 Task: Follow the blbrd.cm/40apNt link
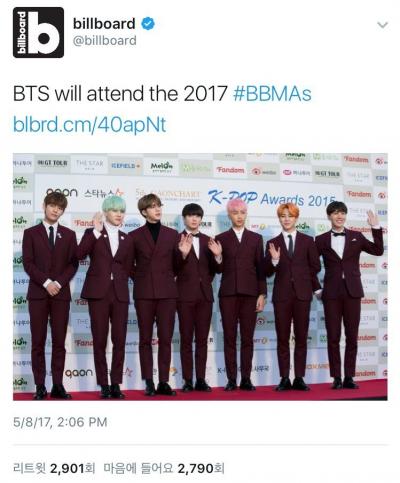tap(89, 125)
